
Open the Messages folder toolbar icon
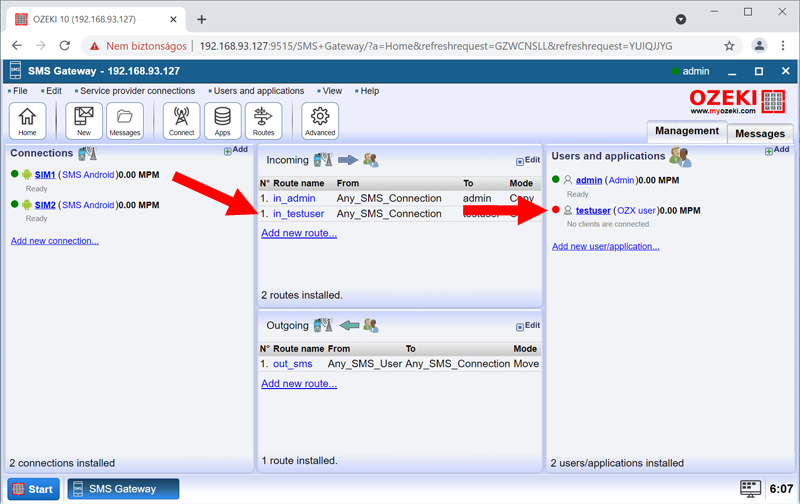click(124, 121)
